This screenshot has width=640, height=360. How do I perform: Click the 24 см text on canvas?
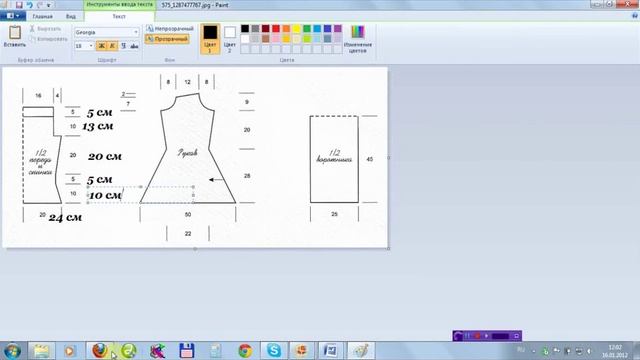65,218
